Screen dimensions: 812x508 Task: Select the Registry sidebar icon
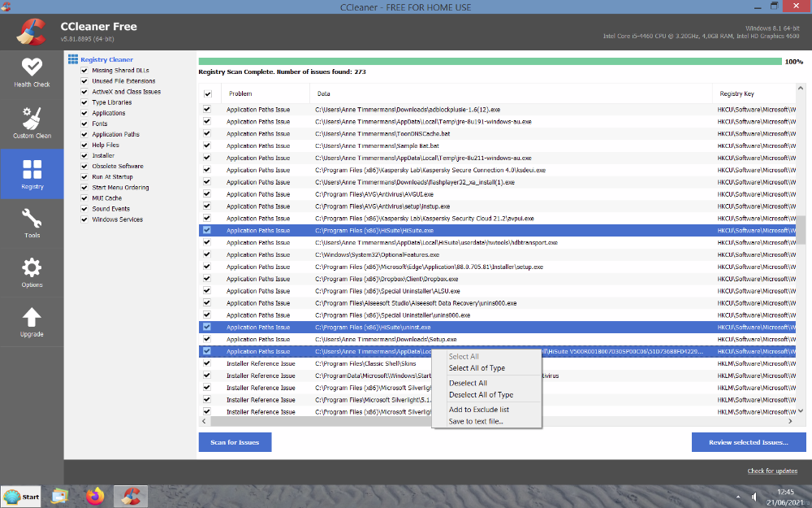pos(32,175)
